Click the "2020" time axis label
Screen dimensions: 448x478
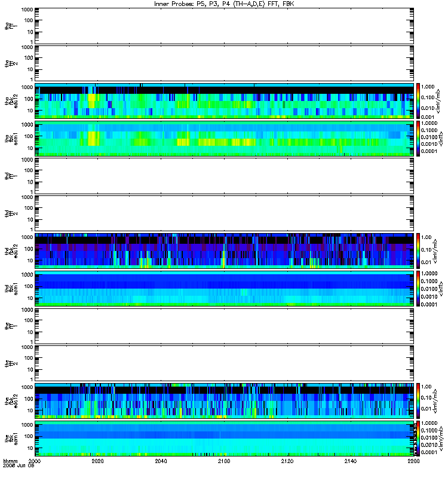[97, 461]
